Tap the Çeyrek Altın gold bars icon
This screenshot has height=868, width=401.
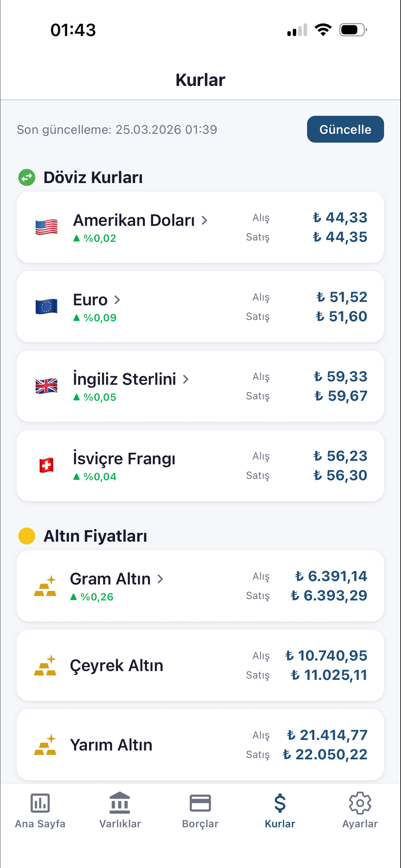[45, 665]
